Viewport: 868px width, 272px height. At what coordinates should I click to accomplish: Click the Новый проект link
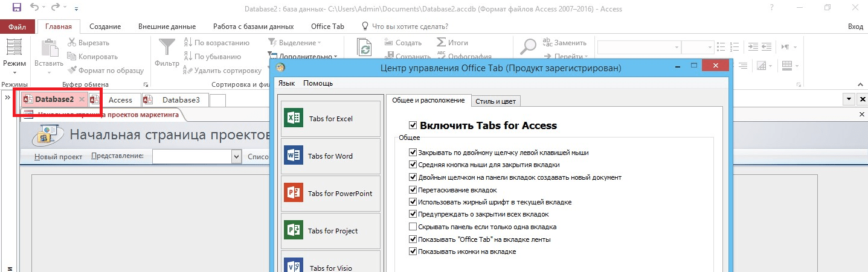point(58,156)
